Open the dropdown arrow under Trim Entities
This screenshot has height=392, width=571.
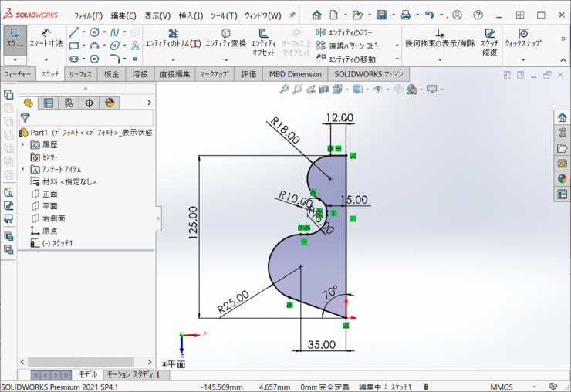tap(173, 59)
